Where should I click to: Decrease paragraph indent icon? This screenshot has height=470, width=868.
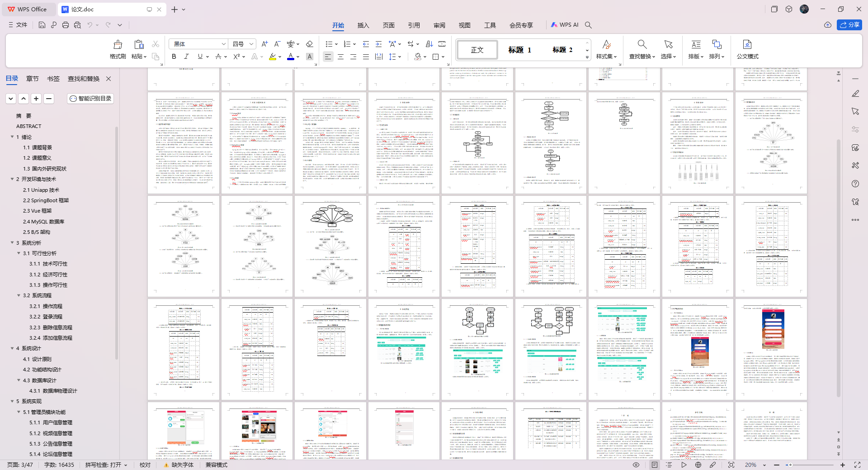click(366, 44)
